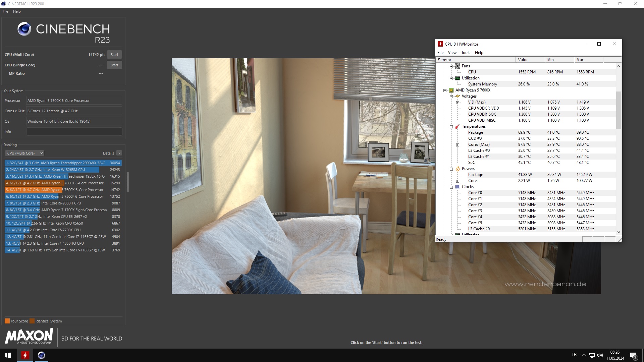Open the Tools menu in HWMonitor
The height and width of the screenshot is (362, 644).
click(466, 53)
